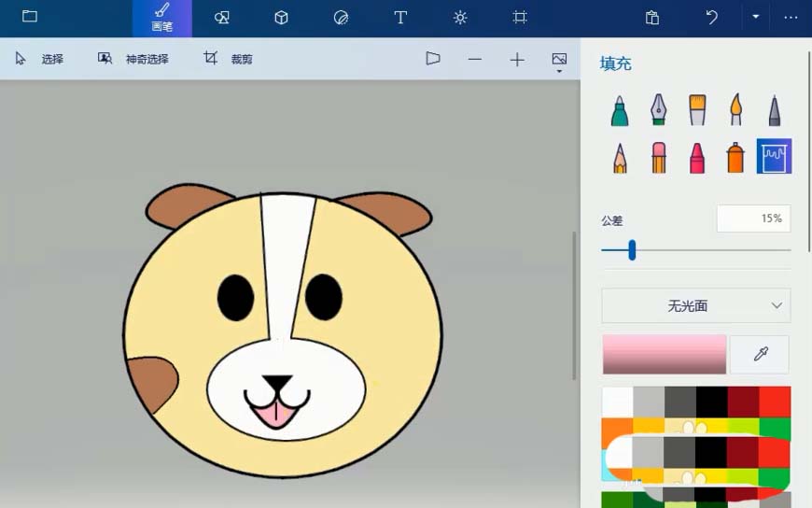Choose the white color swatch
This screenshot has height=508, width=812.
pyautogui.click(x=617, y=402)
